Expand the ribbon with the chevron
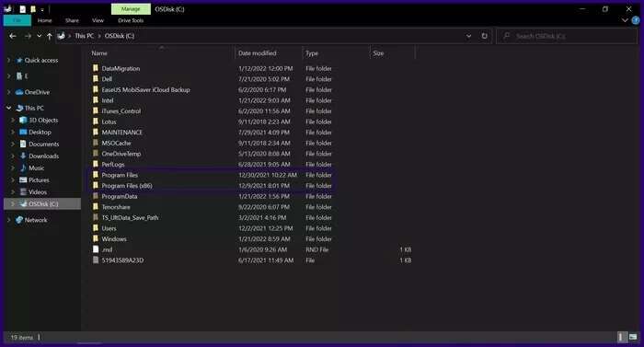This screenshot has height=347, width=644. [x=625, y=20]
